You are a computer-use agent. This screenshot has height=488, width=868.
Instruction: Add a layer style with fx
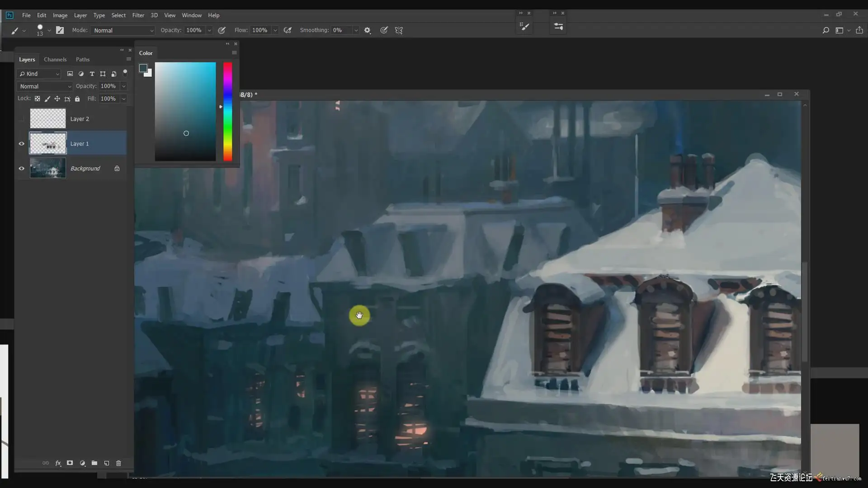click(x=58, y=463)
